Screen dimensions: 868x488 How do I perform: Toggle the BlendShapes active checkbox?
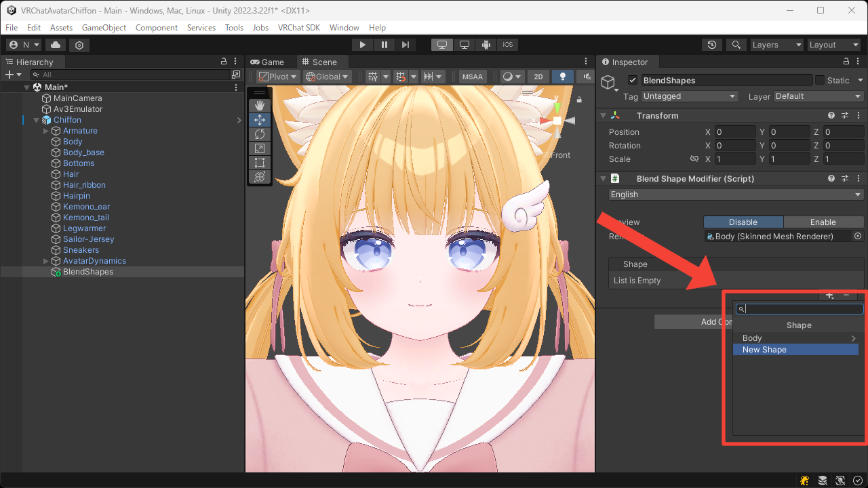coord(633,80)
